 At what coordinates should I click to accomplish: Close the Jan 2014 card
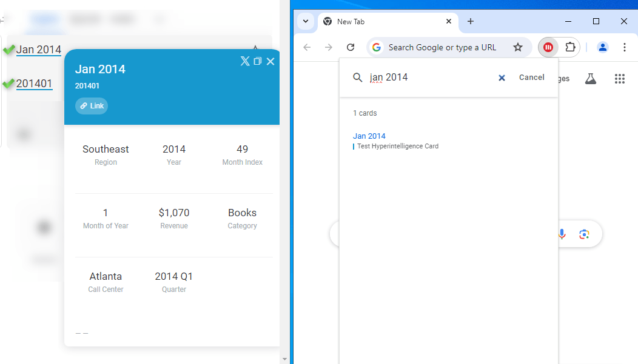pyautogui.click(x=270, y=61)
